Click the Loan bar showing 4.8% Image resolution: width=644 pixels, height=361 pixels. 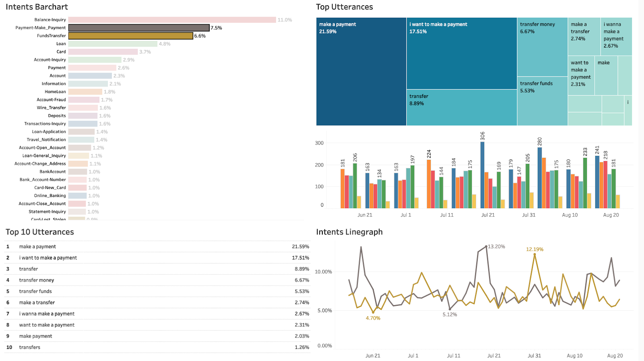[x=113, y=44]
